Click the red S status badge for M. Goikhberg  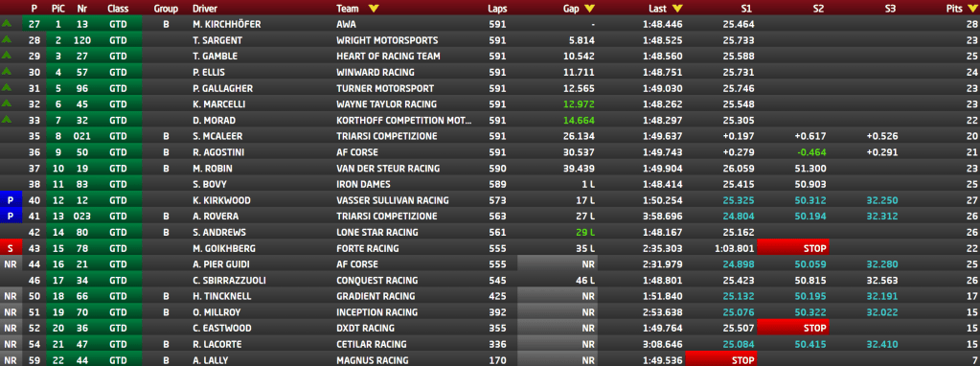[11, 248]
